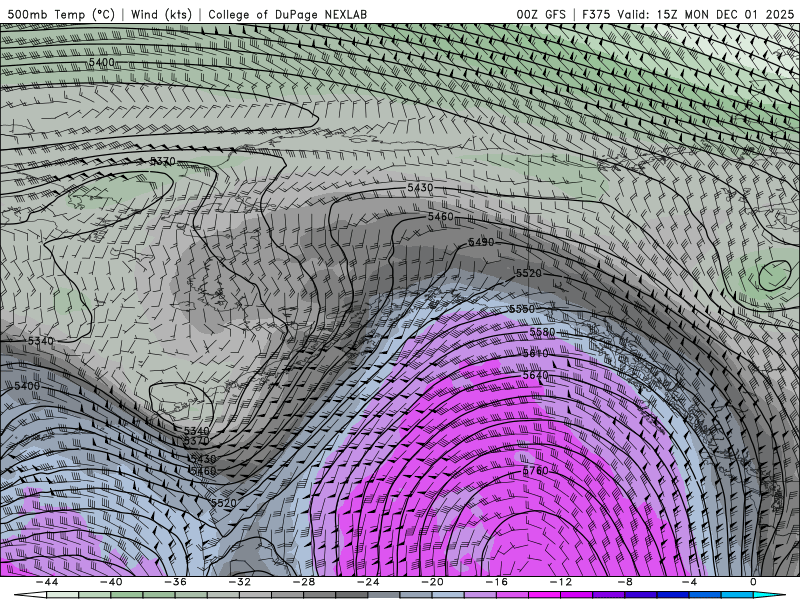Select the 5760 contour label
The width and height of the screenshot is (800, 600).
[535, 470]
